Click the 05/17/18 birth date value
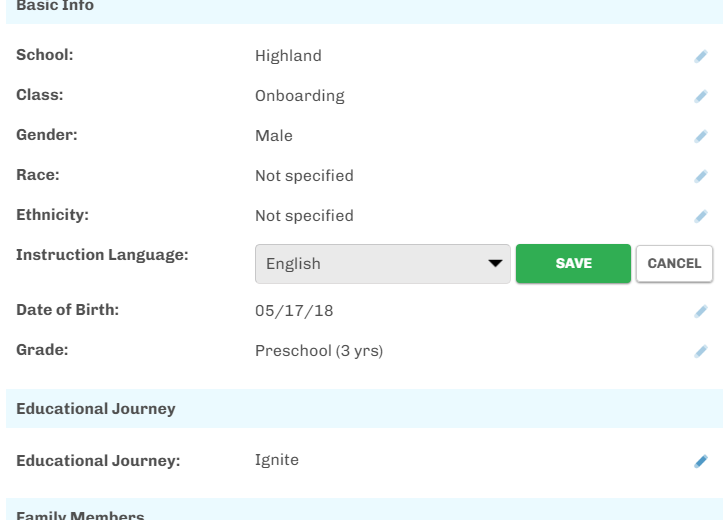Screen dimensions: 723x520 coord(294,311)
